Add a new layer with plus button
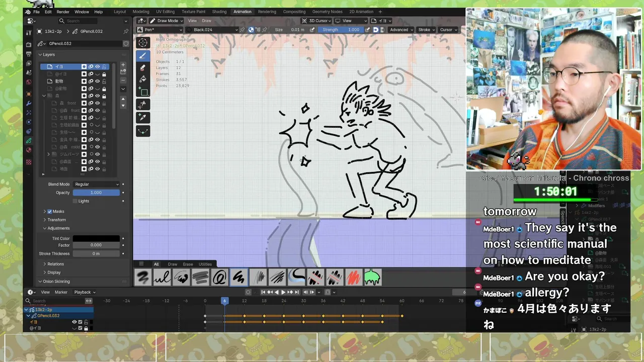644x362 pixels. pos(123,65)
